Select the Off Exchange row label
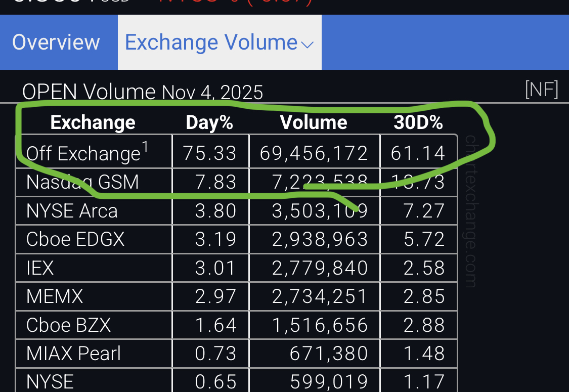 click(x=83, y=153)
